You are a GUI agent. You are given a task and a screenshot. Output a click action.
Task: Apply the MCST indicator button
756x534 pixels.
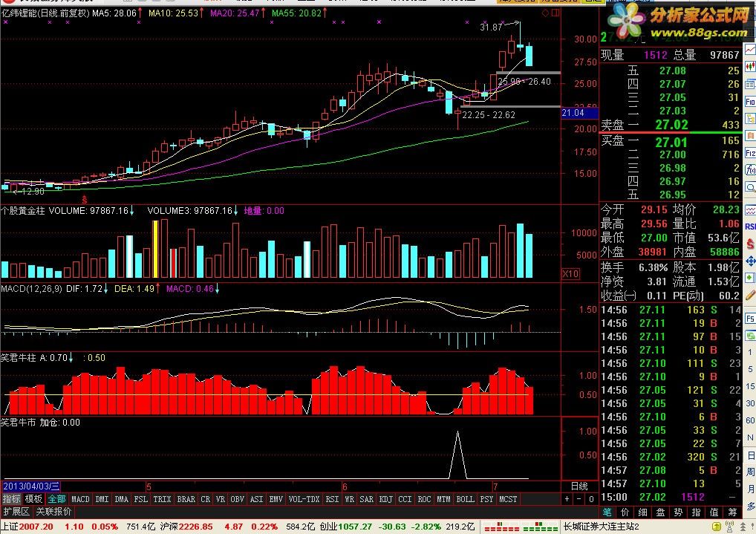(508, 499)
